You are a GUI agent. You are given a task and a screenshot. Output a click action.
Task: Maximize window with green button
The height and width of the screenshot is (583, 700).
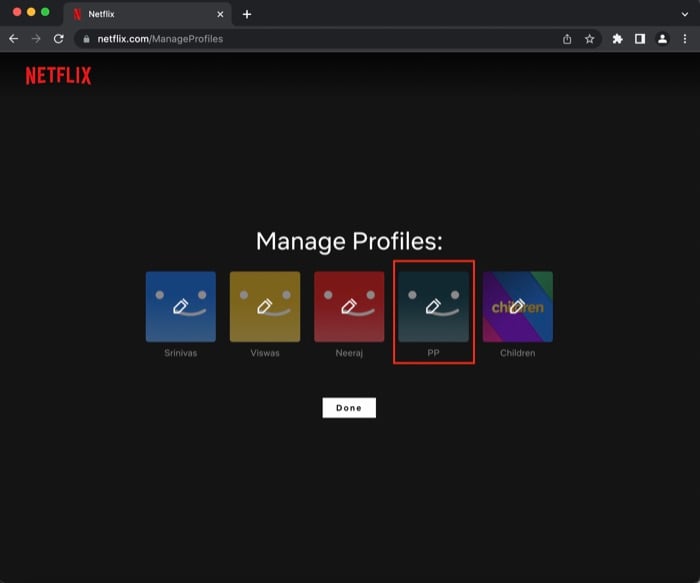(x=45, y=12)
